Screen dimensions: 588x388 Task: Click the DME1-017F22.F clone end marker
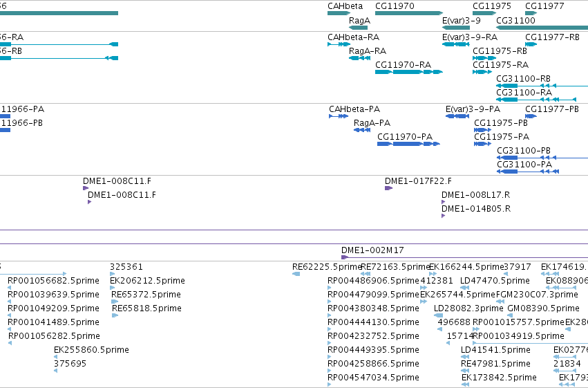tap(388, 188)
